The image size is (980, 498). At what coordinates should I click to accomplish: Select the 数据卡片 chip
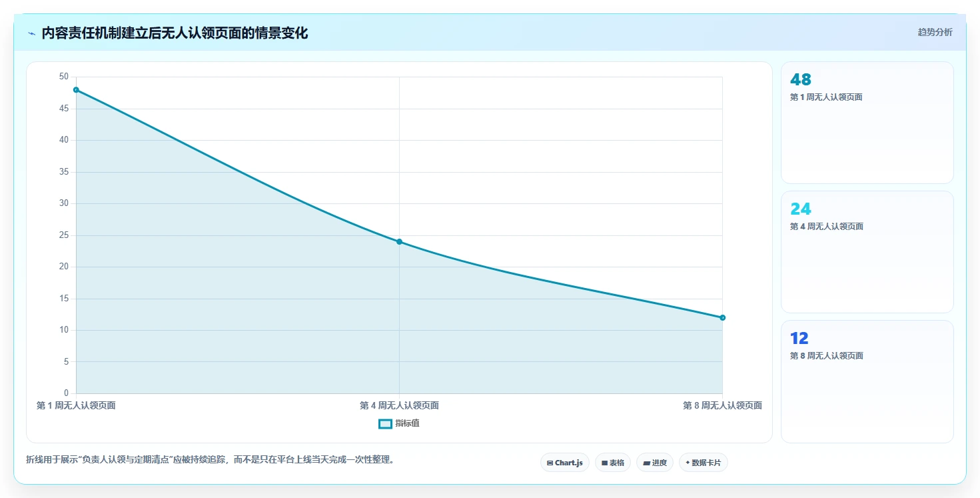[704, 463]
